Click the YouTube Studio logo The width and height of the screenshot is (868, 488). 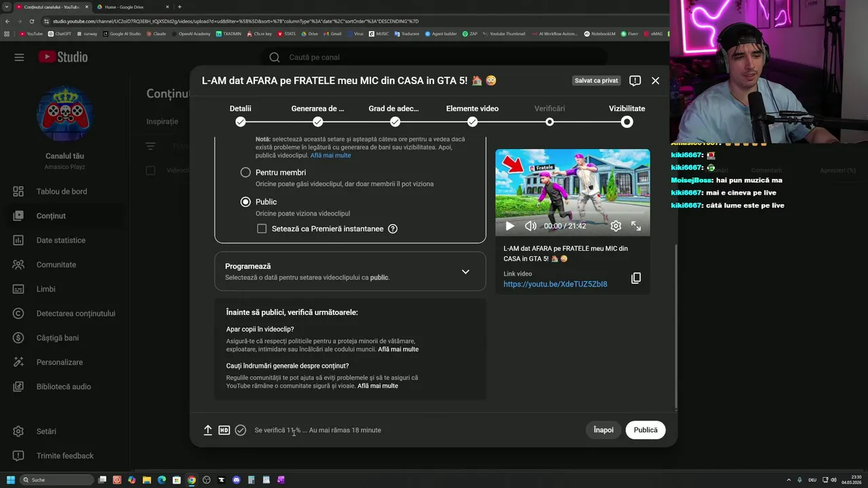(x=63, y=57)
